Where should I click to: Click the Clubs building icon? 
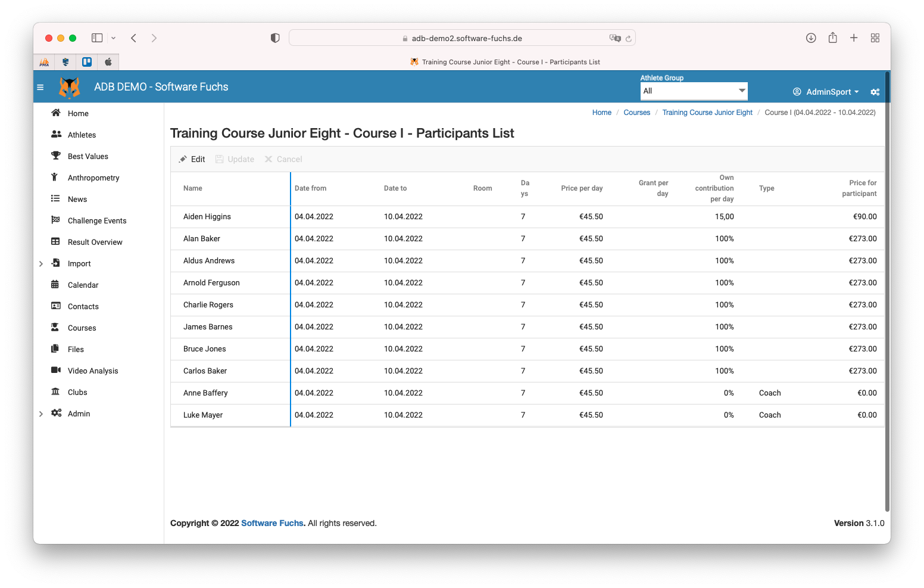click(x=55, y=392)
